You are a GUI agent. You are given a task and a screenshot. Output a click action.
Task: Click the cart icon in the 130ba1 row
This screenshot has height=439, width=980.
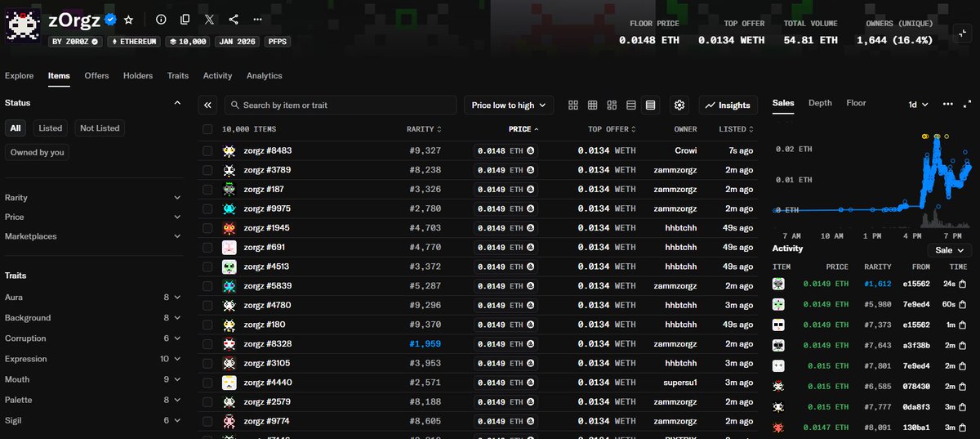pyautogui.click(x=962, y=428)
